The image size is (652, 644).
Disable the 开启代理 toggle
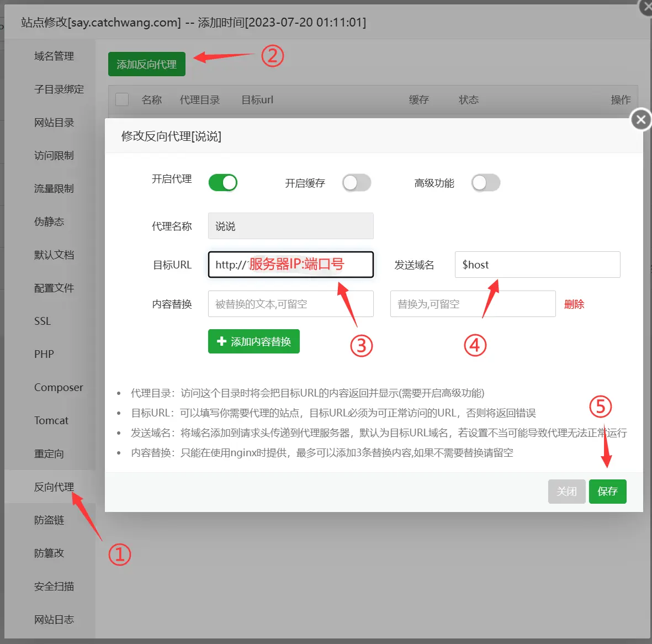(222, 182)
